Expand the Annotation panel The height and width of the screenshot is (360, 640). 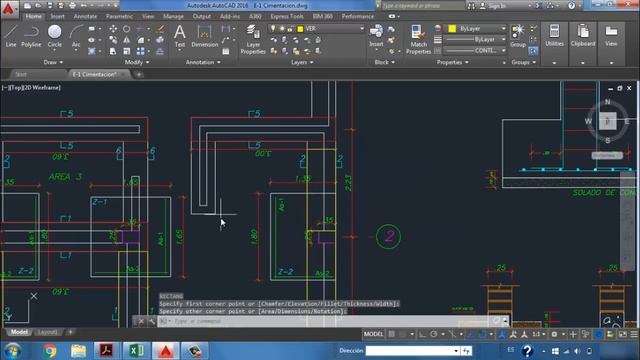[x=203, y=62]
